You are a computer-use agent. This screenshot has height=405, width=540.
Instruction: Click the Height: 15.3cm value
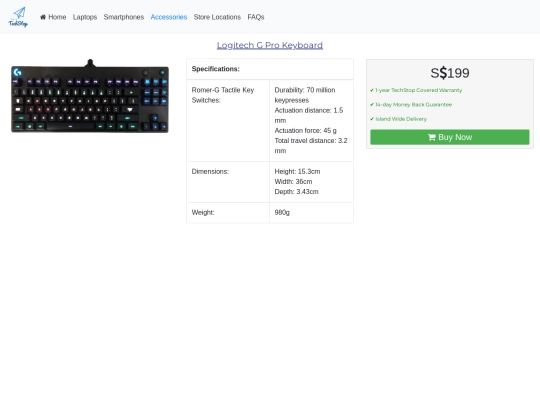point(297,172)
